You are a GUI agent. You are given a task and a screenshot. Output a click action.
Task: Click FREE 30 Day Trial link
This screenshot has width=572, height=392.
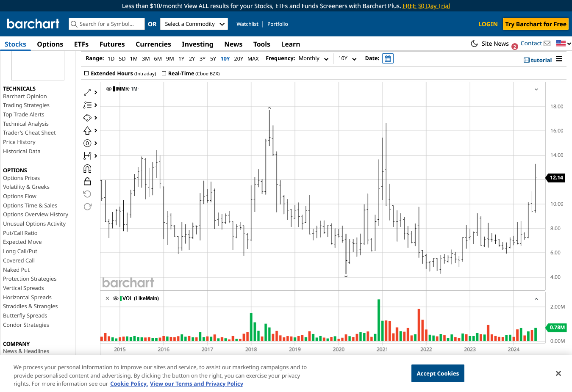tap(426, 6)
